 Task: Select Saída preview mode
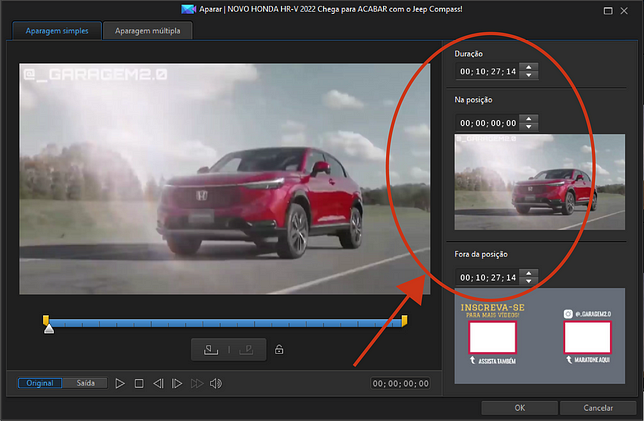(85, 383)
